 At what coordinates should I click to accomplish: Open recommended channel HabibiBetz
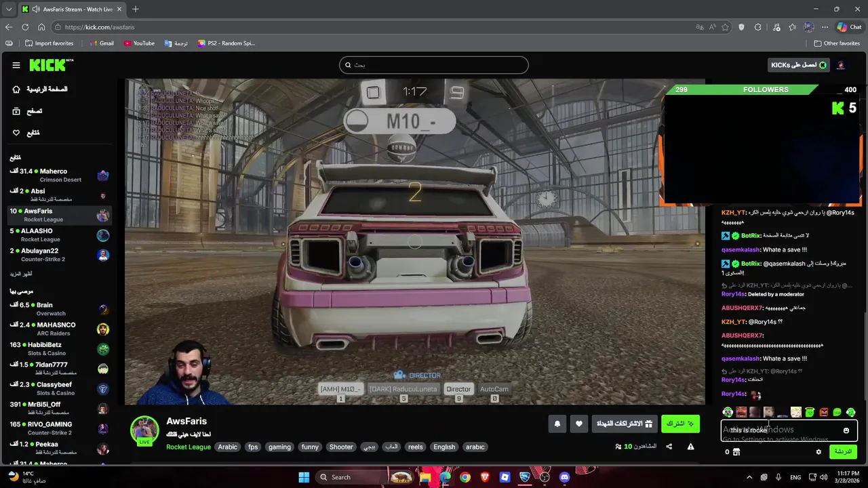[60, 349]
